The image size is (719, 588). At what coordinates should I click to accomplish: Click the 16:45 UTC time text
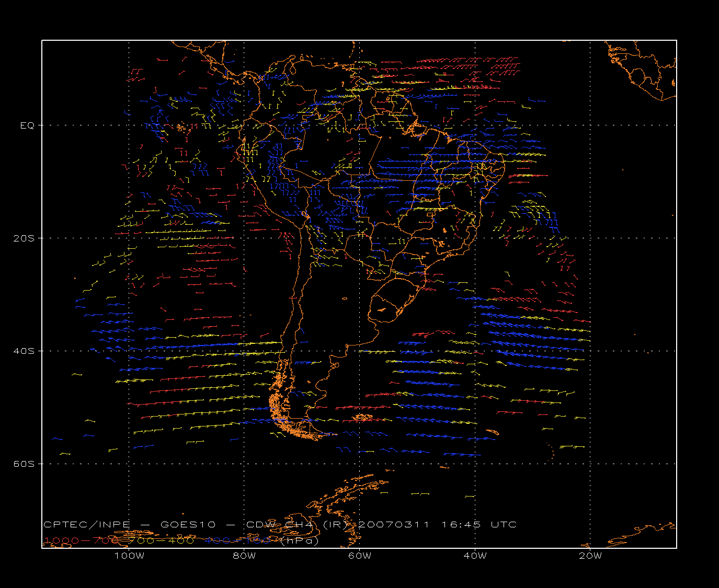[x=479, y=525]
